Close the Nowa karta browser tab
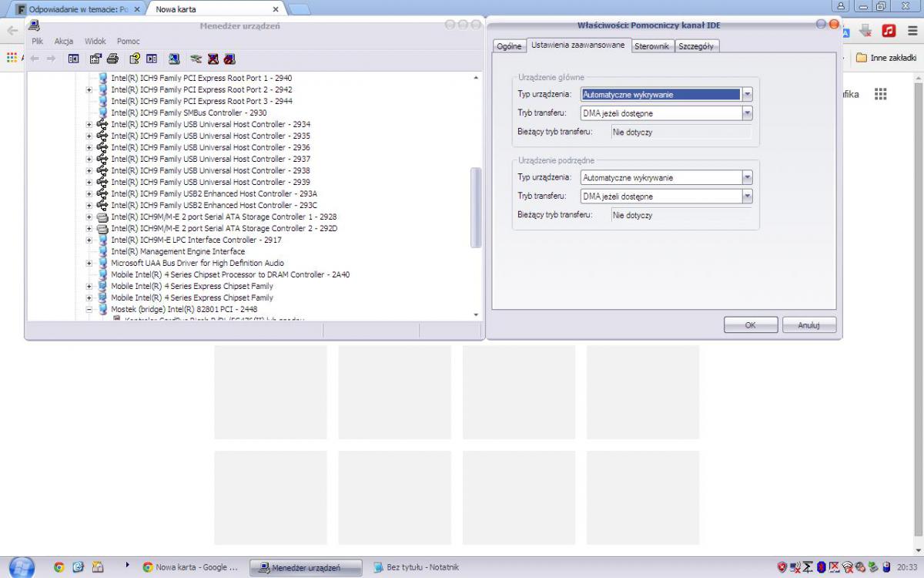The width and height of the screenshot is (924, 578). click(276, 9)
